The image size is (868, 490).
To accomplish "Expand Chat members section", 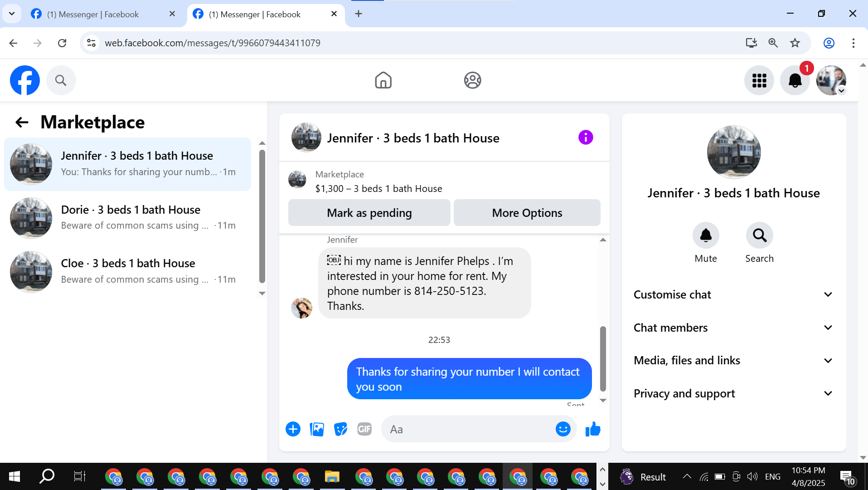I will click(x=733, y=328).
